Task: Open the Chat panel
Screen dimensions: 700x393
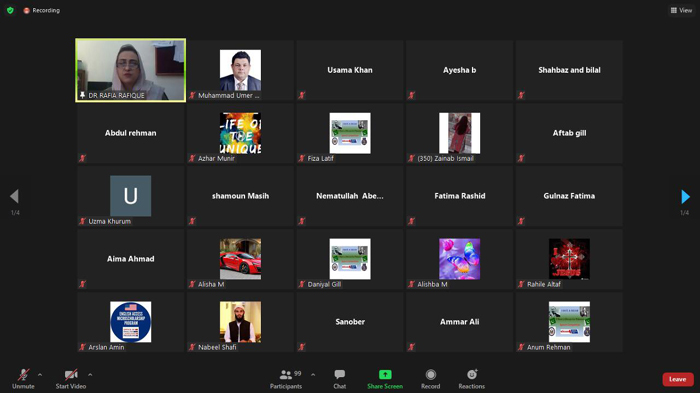Action: point(339,379)
